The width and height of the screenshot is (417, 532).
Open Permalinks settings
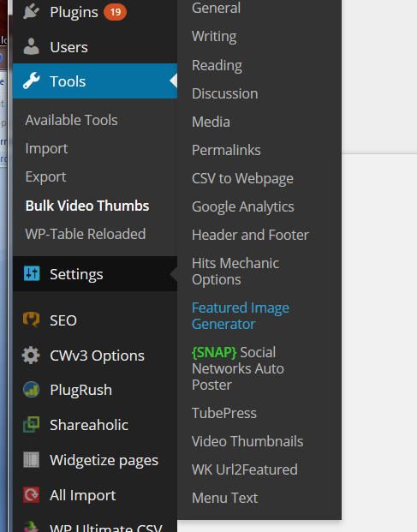click(226, 150)
